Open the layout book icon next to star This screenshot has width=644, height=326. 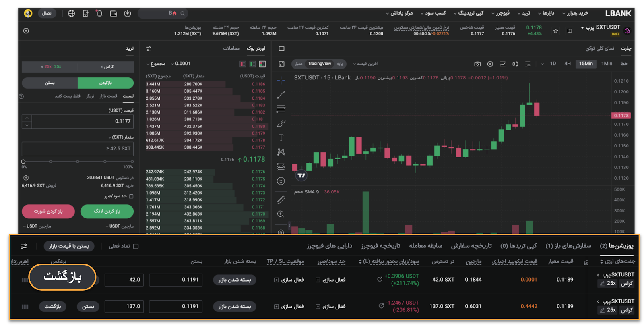(570, 31)
